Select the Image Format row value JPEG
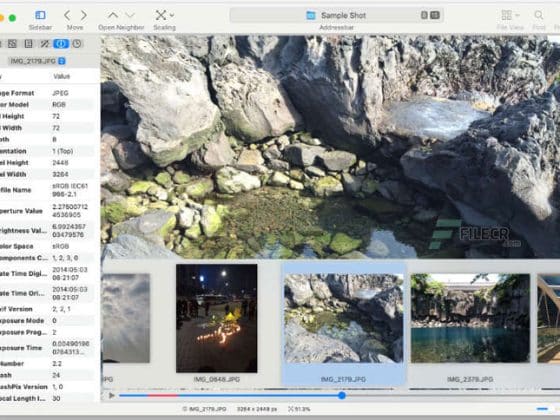 (x=60, y=93)
